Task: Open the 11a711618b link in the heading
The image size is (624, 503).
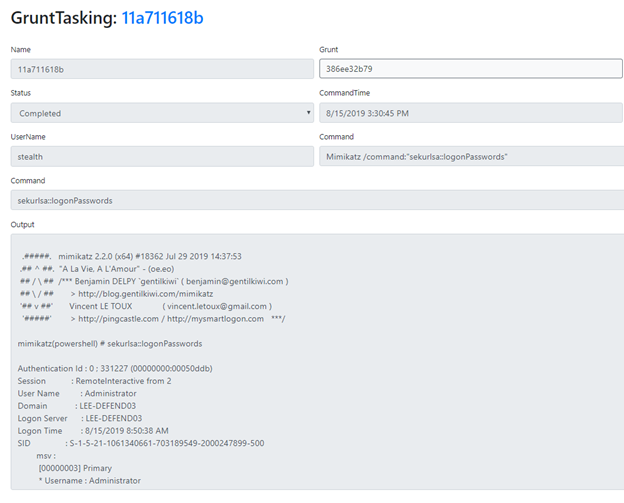Action: click(162, 18)
